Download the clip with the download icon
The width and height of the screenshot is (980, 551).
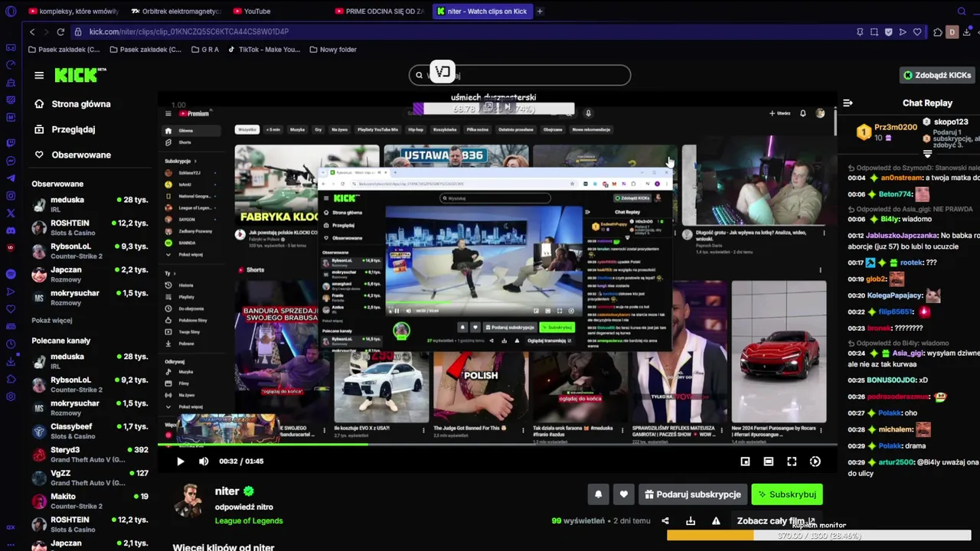pos(691,521)
